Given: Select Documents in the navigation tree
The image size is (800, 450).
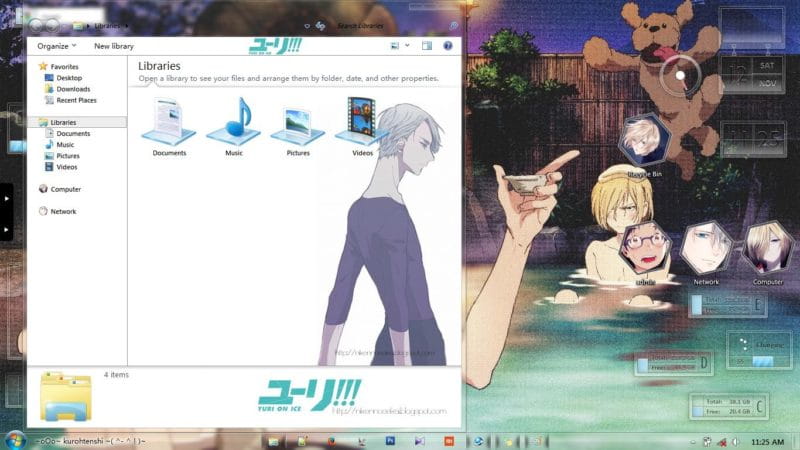Looking at the screenshot, I should [x=73, y=133].
